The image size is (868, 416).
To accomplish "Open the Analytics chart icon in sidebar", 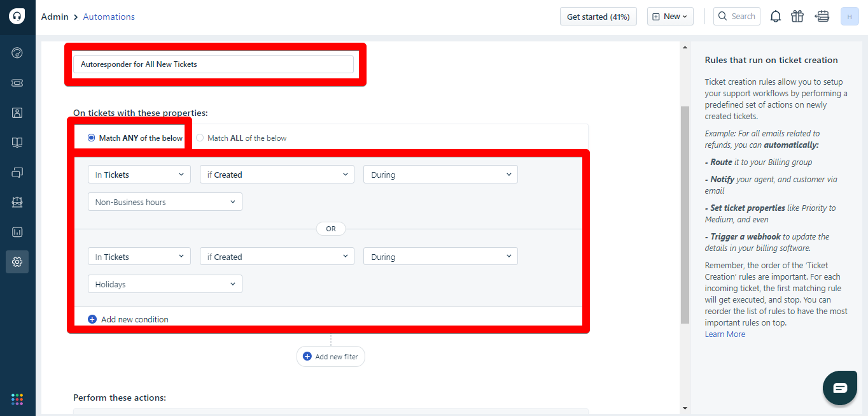I will pos(17,232).
